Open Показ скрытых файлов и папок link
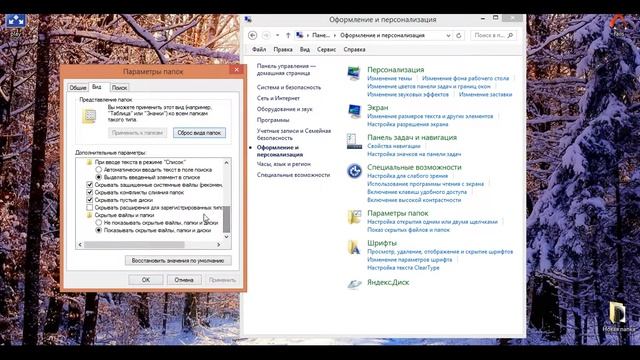This screenshot has width=640, height=360. pyautogui.click(x=408, y=230)
